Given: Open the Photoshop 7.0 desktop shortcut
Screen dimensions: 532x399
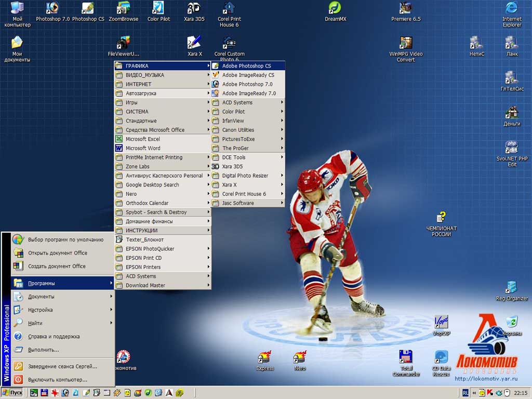Looking at the screenshot, I should point(52,11).
